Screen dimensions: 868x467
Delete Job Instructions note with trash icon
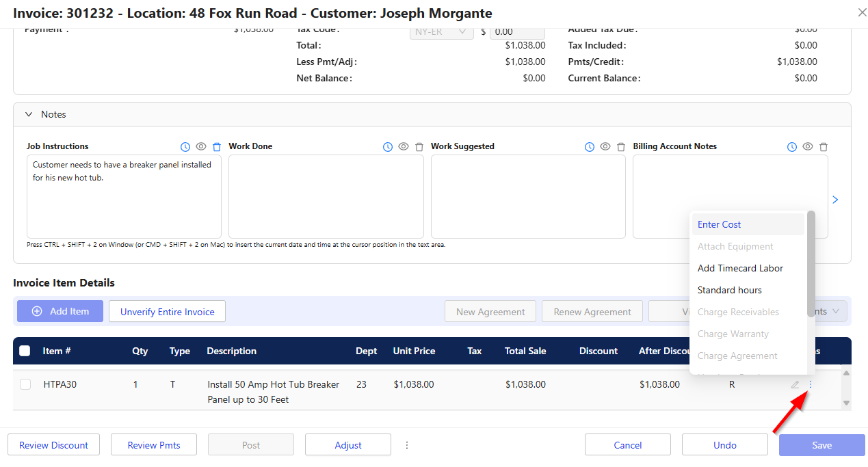point(217,147)
